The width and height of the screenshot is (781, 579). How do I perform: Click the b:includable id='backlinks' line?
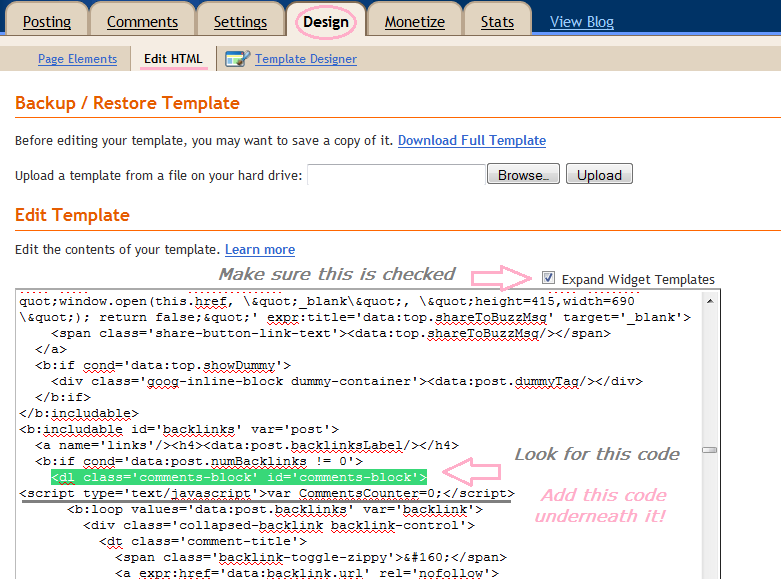coord(179,429)
